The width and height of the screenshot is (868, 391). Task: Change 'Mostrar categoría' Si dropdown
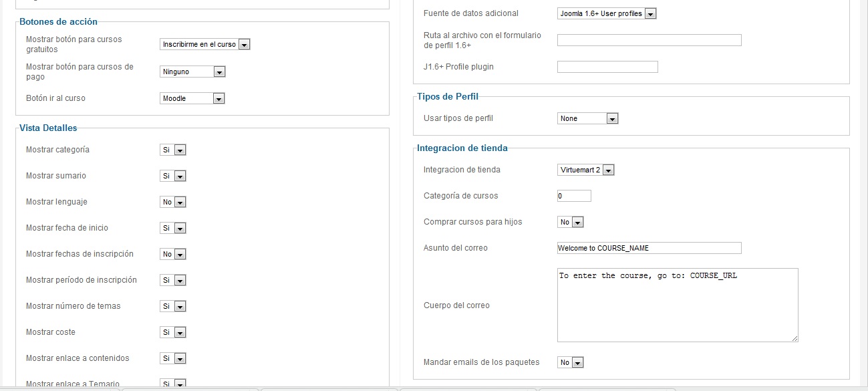click(x=172, y=150)
